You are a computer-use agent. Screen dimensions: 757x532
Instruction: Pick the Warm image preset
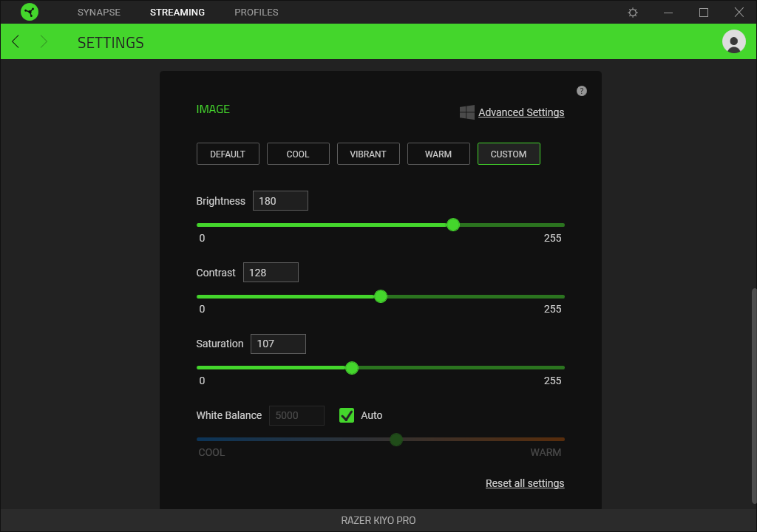click(438, 154)
